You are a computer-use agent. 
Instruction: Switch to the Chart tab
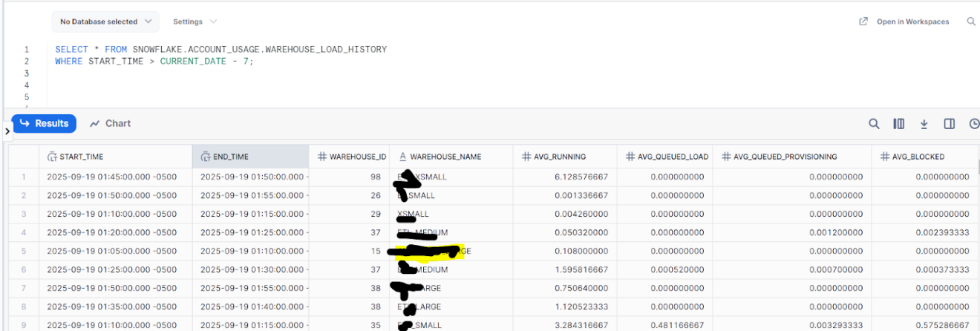click(110, 123)
